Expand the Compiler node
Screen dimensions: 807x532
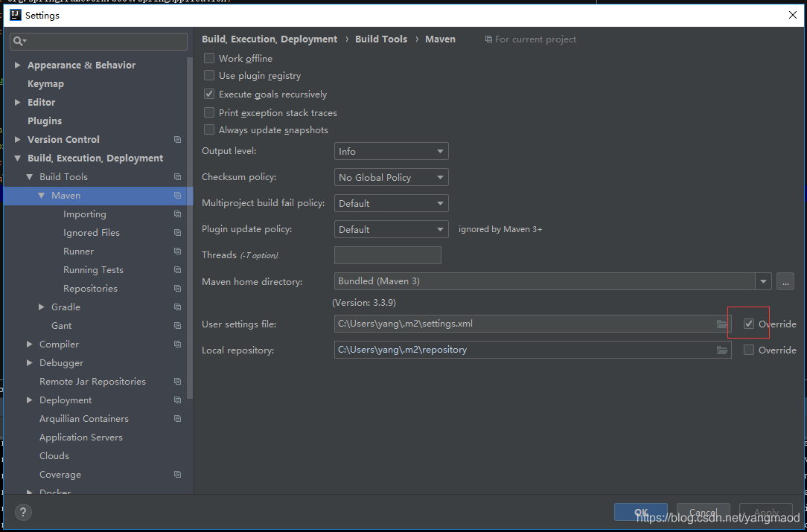(29, 344)
